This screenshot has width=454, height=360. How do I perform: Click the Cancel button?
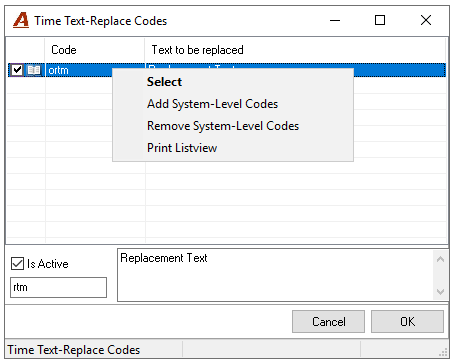point(328,322)
